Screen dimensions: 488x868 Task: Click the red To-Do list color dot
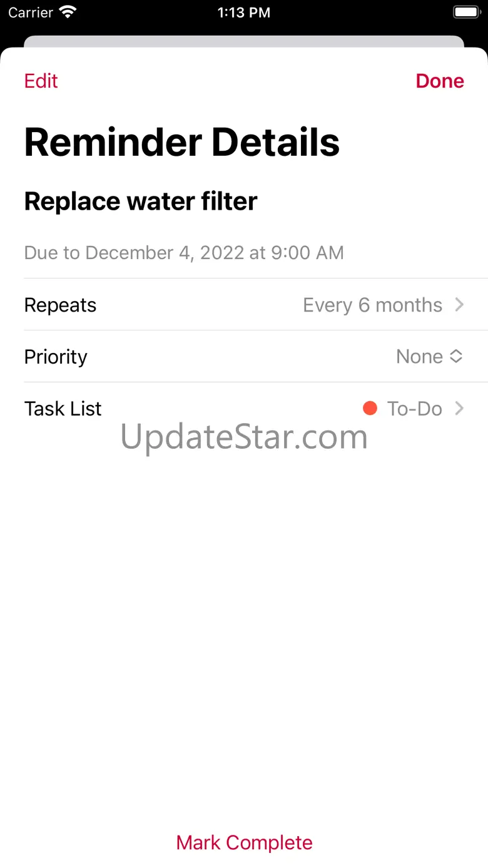370,409
